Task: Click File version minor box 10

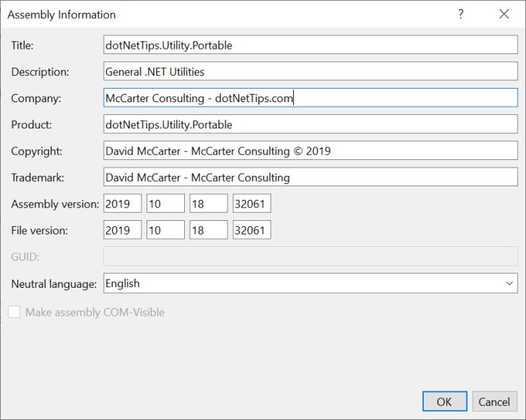Action: 165,230
